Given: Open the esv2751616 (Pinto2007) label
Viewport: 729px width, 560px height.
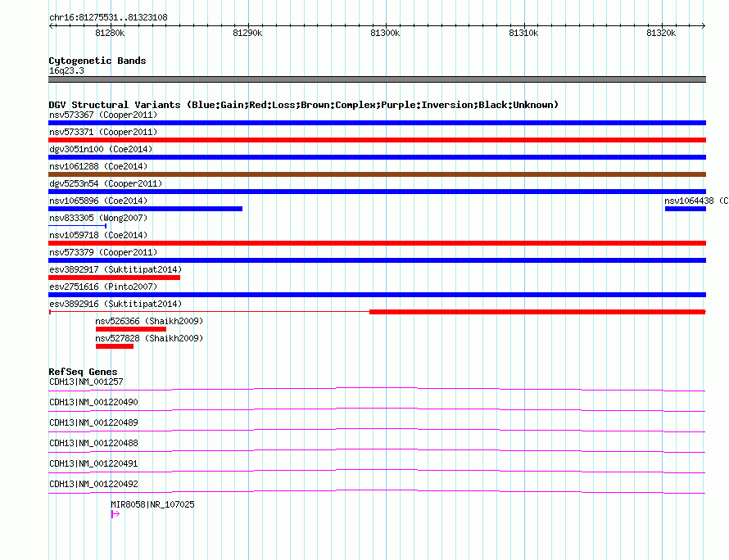Looking at the screenshot, I should tap(103, 287).
